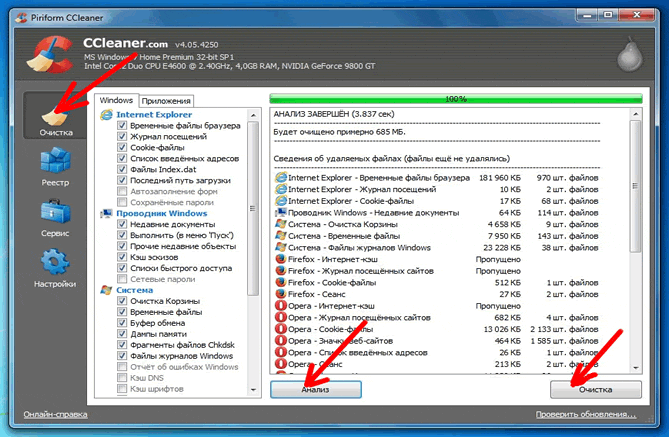
Task: Click the Очистка button at bottom right
Action: point(596,390)
